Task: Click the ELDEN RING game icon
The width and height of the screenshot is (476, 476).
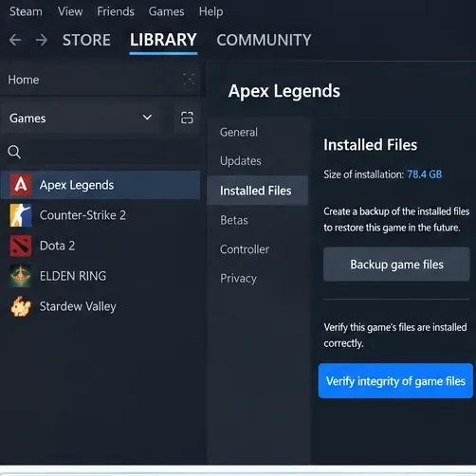Action: (21, 276)
